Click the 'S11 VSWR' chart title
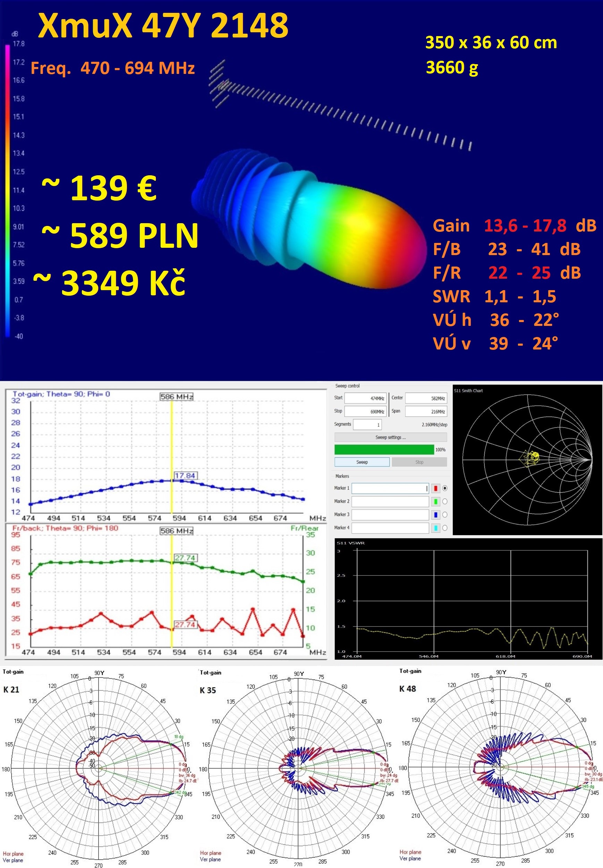This screenshot has height=868, width=603. pos(351,543)
